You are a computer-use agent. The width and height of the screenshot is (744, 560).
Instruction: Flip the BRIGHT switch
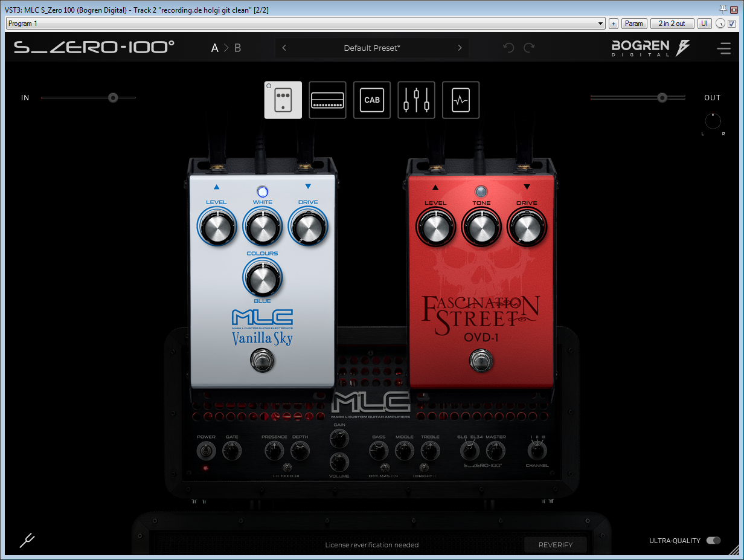pos(424,467)
